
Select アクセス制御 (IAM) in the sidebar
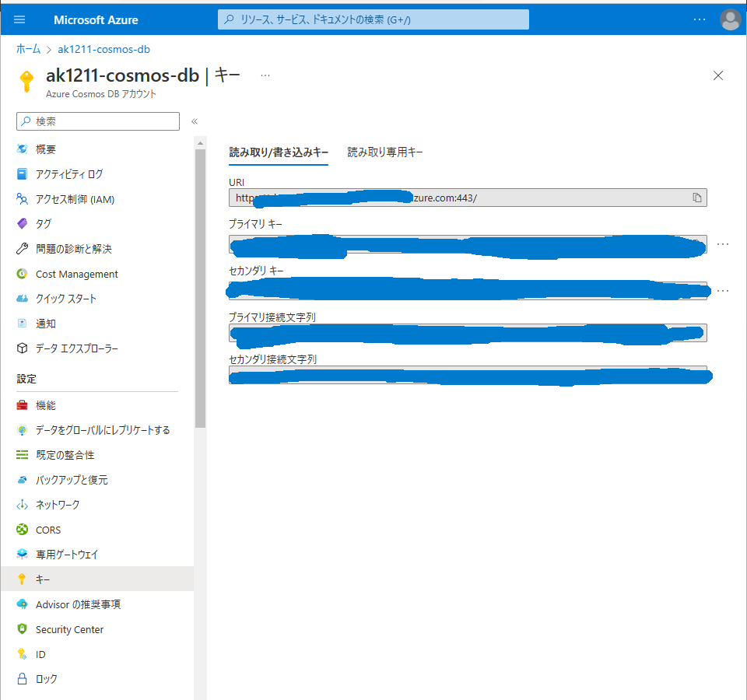click(75, 199)
